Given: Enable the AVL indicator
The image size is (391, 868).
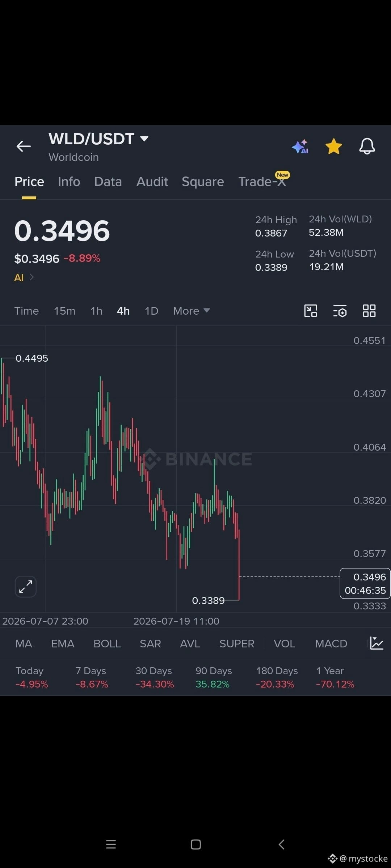Looking at the screenshot, I should [190, 643].
